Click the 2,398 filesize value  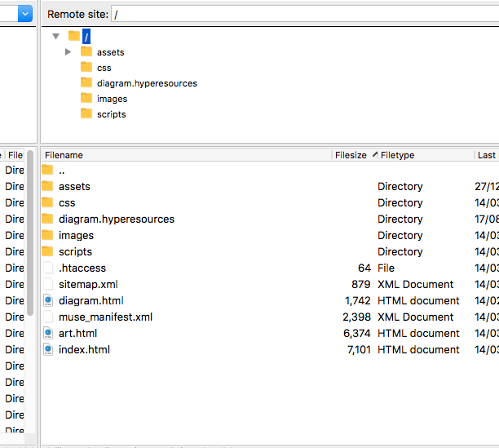(x=357, y=317)
